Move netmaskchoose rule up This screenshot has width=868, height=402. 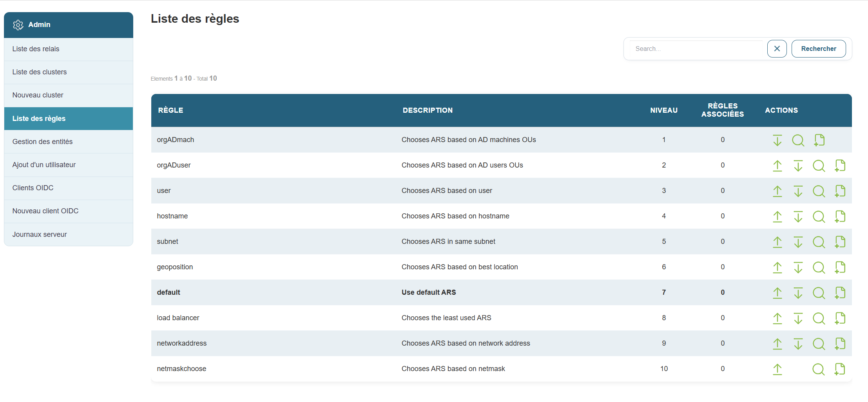point(777,369)
